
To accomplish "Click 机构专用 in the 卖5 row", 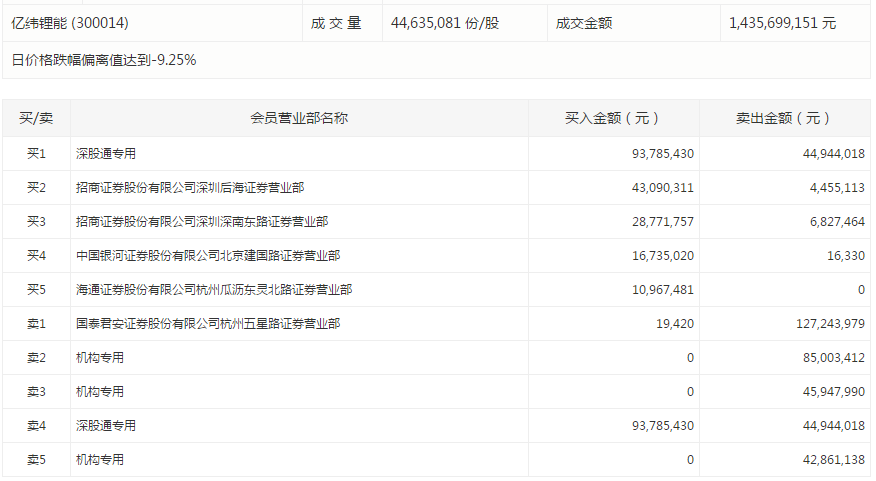I will click(99, 460).
